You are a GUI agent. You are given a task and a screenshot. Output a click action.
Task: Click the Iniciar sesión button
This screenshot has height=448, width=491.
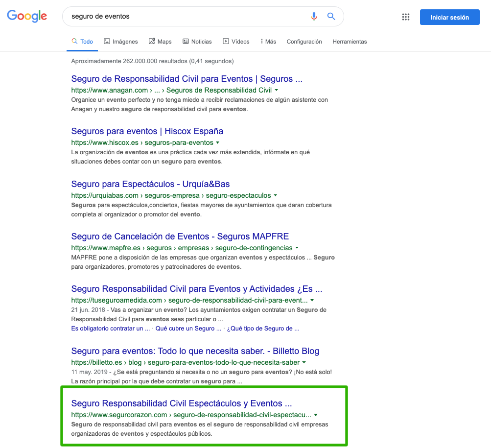point(449,17)
